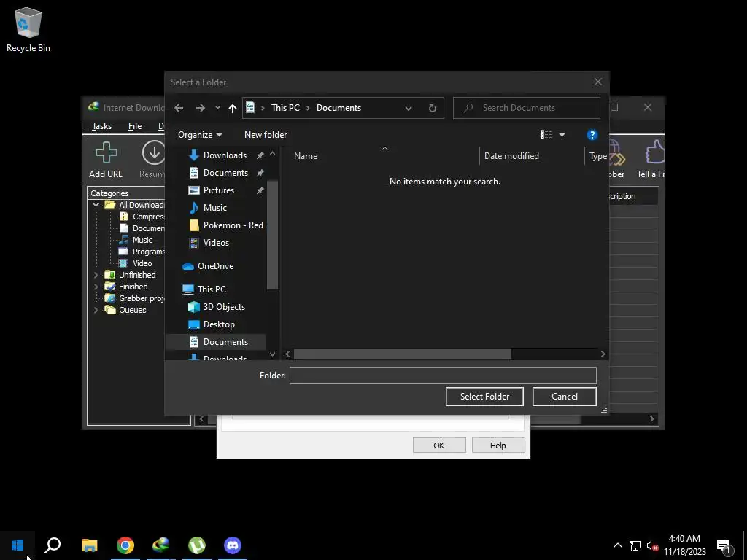Cancel the Select a Folder dialog
The image size is (747, 560).
(564, 397)
